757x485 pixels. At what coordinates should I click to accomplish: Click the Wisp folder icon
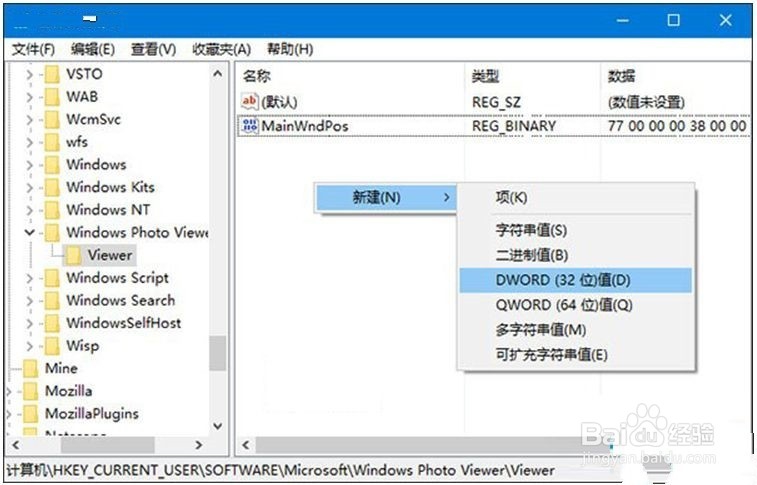click(52, 346)
